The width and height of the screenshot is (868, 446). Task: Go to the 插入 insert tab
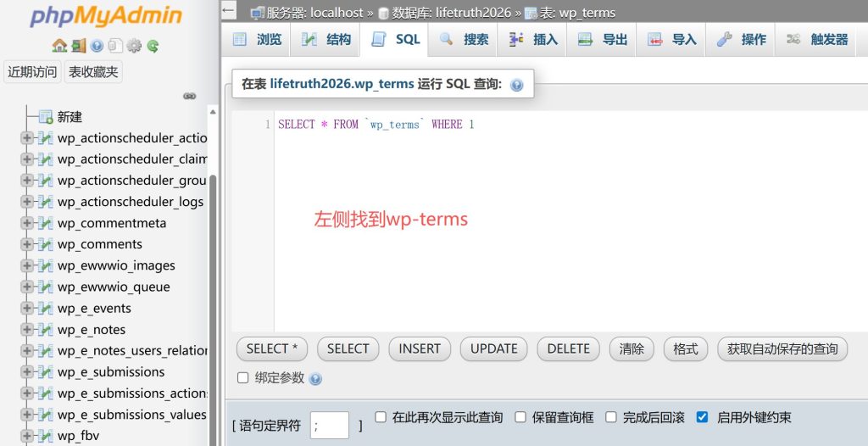[x=532, y=39]
